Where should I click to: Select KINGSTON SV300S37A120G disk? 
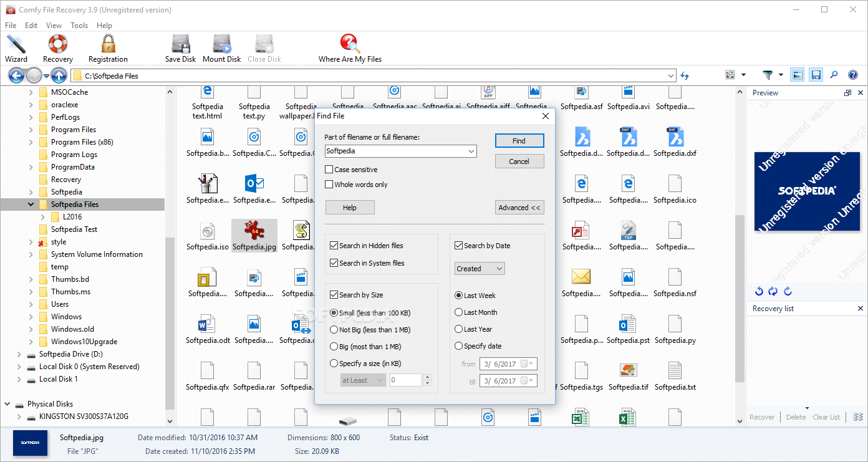[84, 416]
